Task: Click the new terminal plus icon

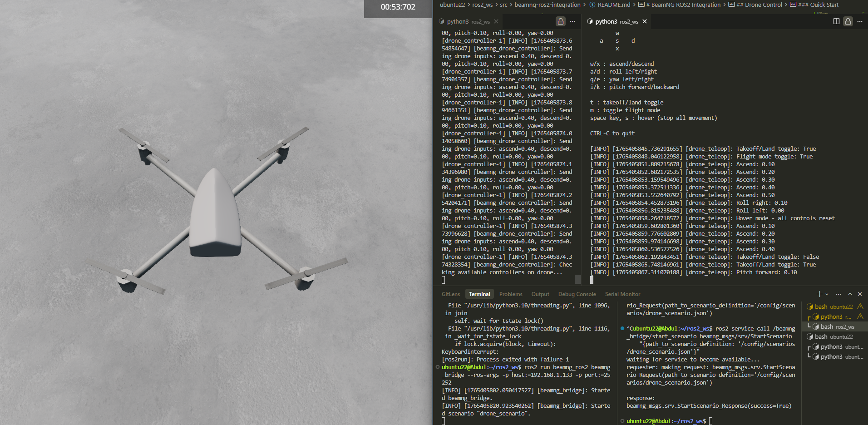Action: [x=819, y=294]
